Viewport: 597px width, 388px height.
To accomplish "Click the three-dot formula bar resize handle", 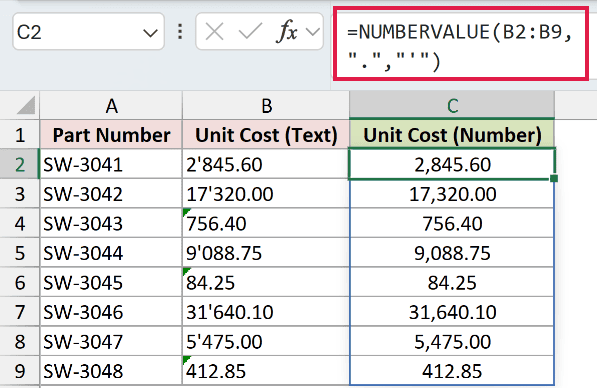I will (x=180, y=32).
